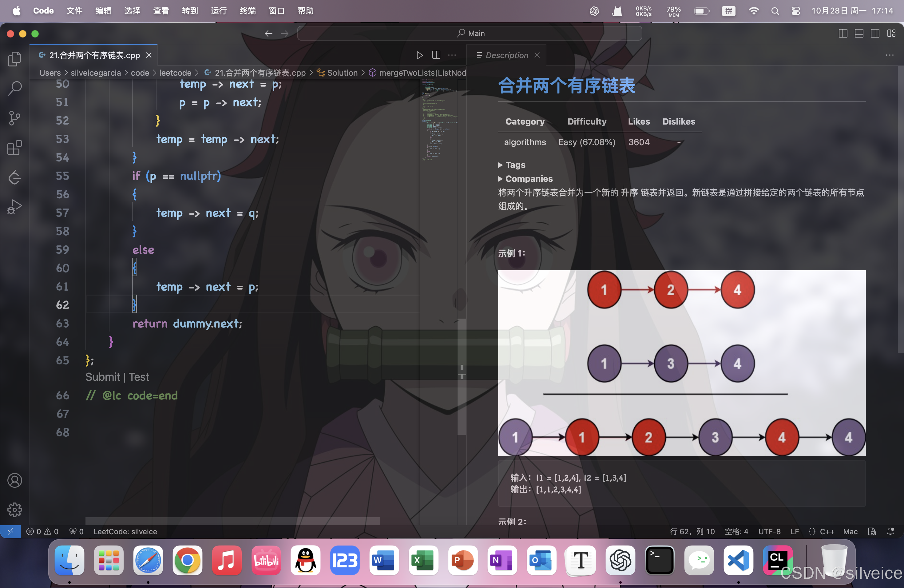
Task: Open editor More Actions ellipsis
Action: pyautogui.click(x=452, y=55)
